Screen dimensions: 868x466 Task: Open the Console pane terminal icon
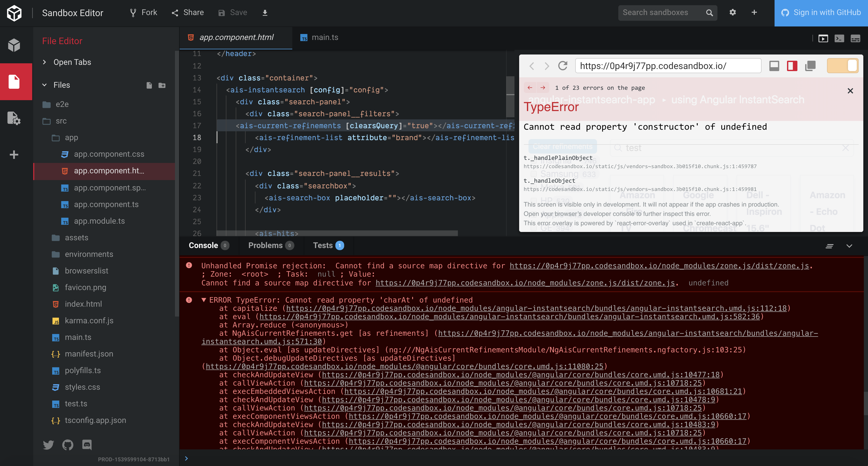coord(839,38)
